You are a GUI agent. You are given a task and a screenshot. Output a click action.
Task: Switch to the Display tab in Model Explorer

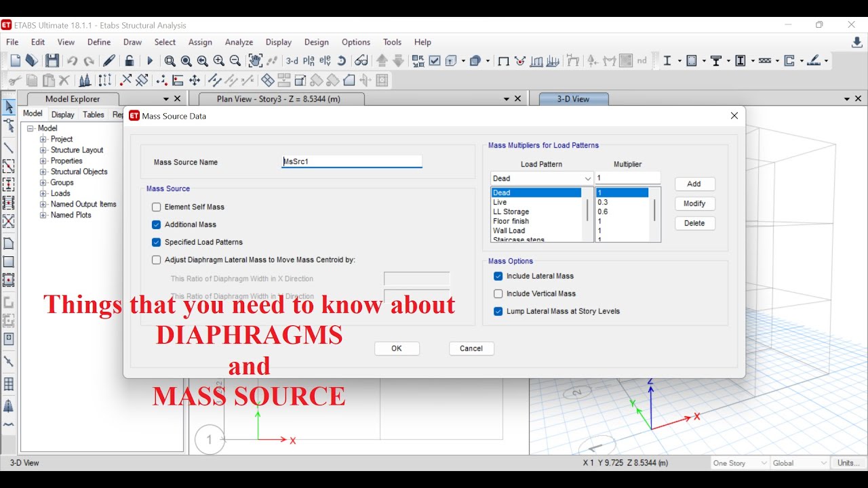(63, 115)
